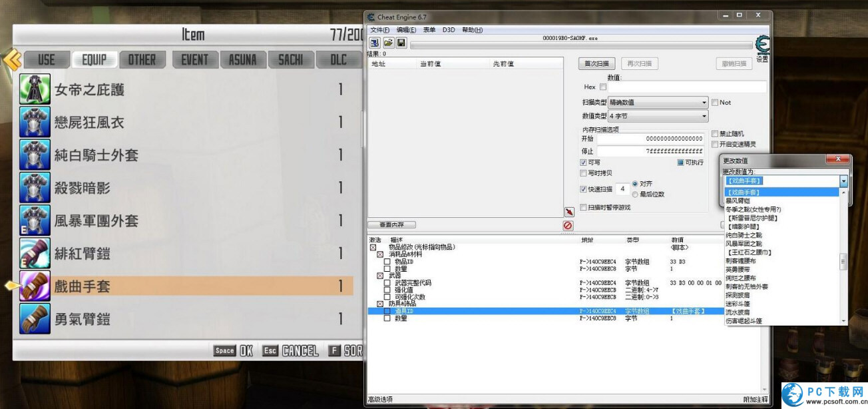868x409 pixels.
Task: Enable the 扫描时暂停游戏 checkbox
Action: coord(584,207)
